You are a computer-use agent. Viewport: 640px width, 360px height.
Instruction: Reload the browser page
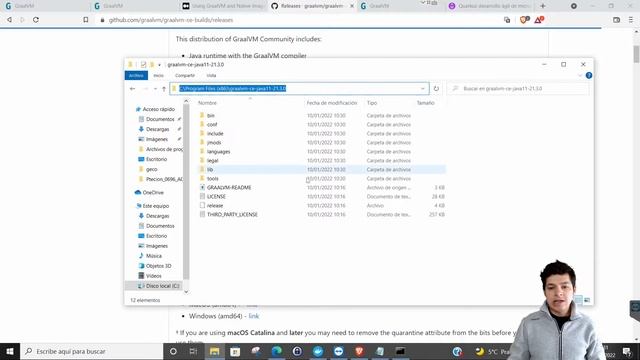(36, 20)
